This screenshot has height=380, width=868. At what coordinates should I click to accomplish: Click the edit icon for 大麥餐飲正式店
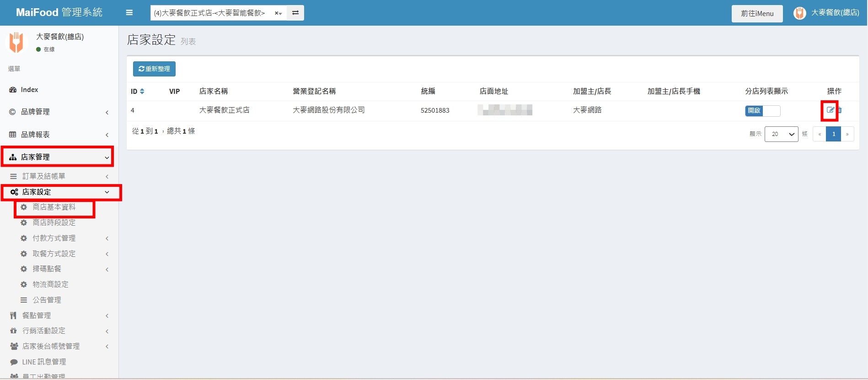[830, 110]
